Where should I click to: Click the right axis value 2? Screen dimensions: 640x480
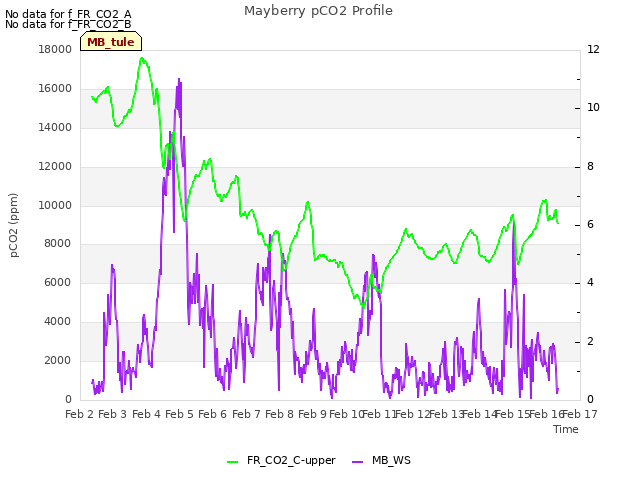point(591,341)
